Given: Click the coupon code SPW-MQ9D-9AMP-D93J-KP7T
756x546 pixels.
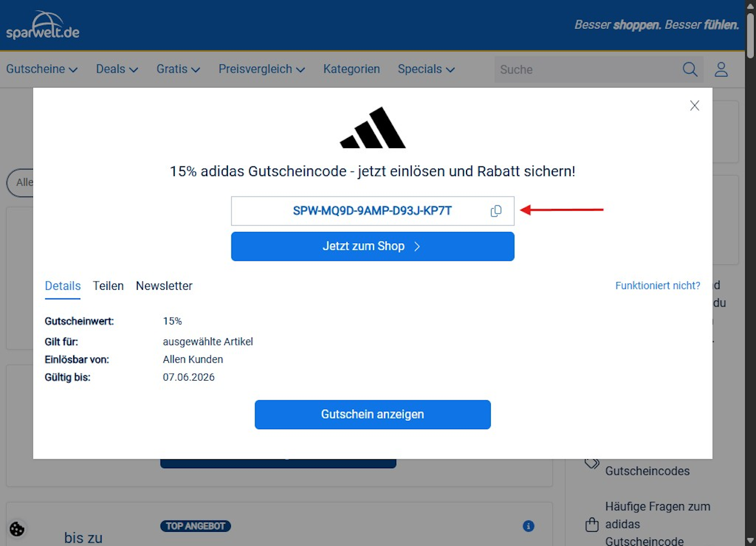Looking at the screenshot, I should pos(373,211).
